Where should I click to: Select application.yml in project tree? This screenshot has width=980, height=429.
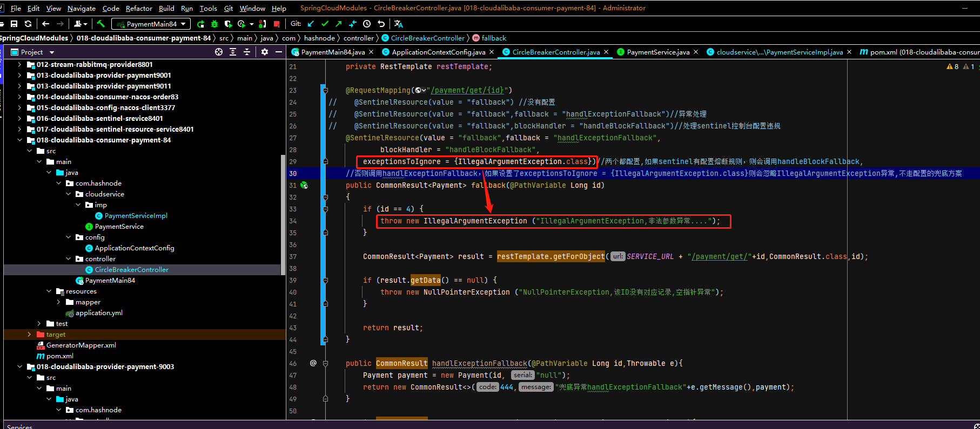click(99, 312)
